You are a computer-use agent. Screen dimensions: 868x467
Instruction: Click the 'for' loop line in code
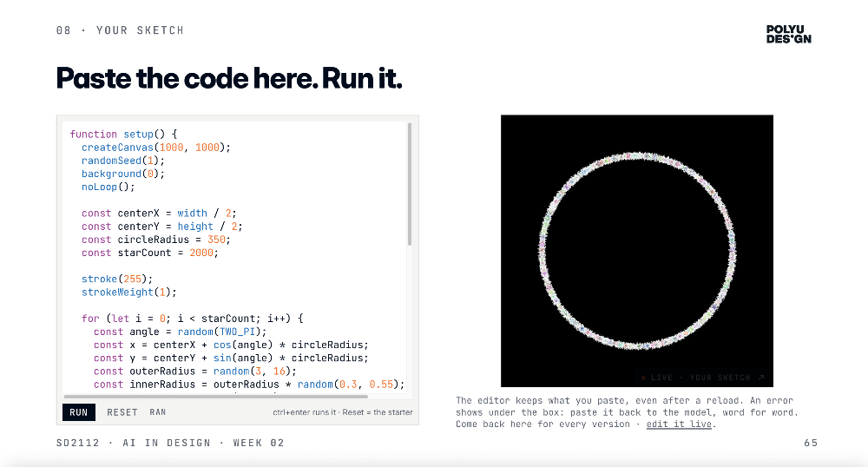(x=192, y=319)
